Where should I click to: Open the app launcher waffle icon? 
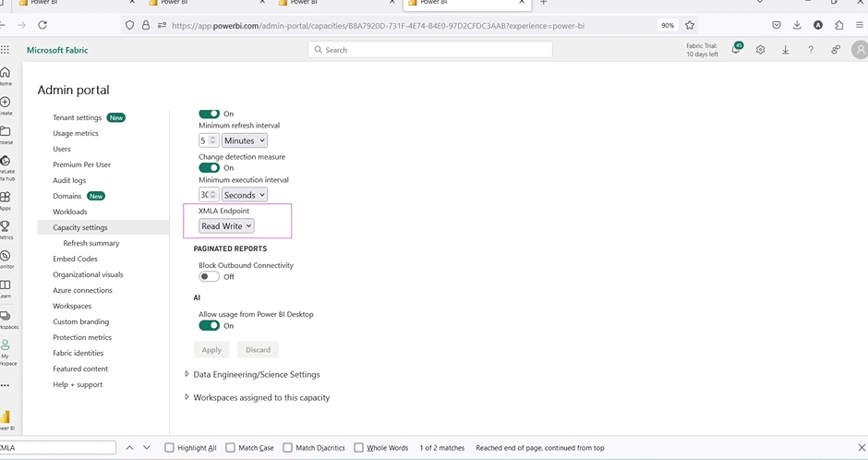pos(5,50)
